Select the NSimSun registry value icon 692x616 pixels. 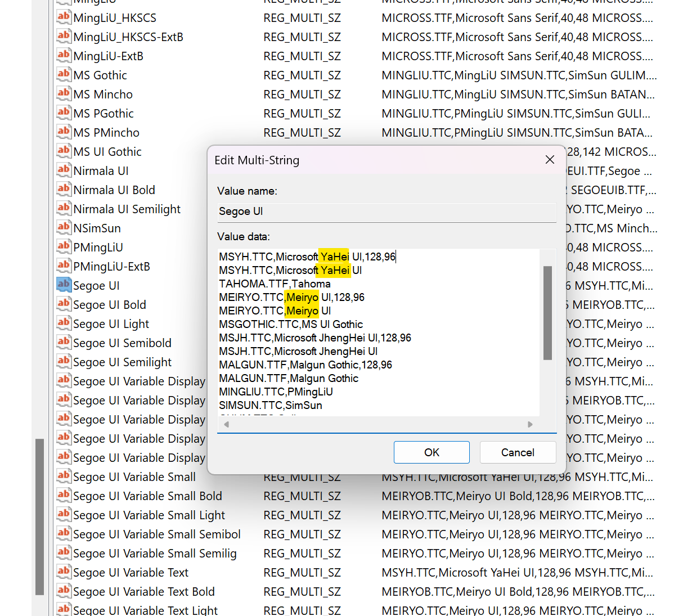pos(64,227)
